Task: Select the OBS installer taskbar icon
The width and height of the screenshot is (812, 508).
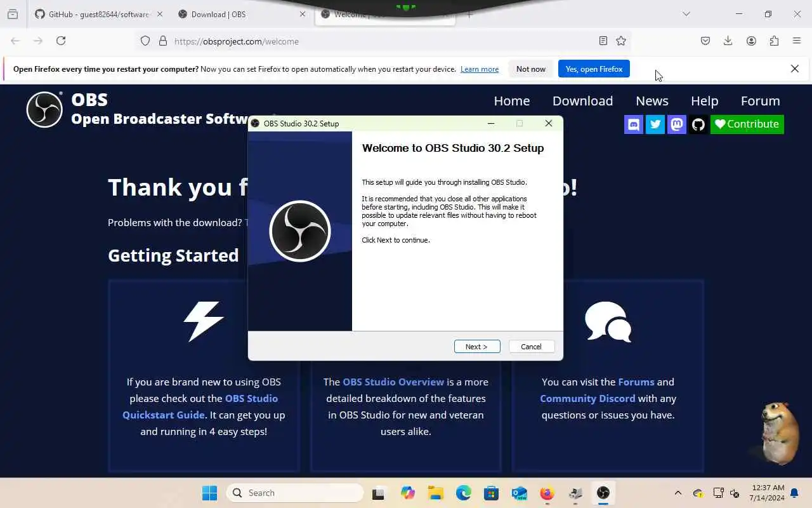Action: (603, 493)
